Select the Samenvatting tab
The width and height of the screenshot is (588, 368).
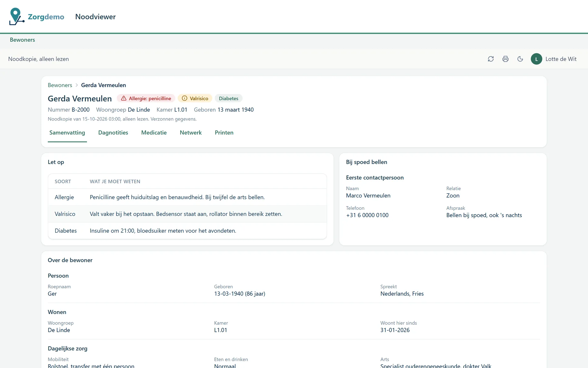[x=67, y=132]
